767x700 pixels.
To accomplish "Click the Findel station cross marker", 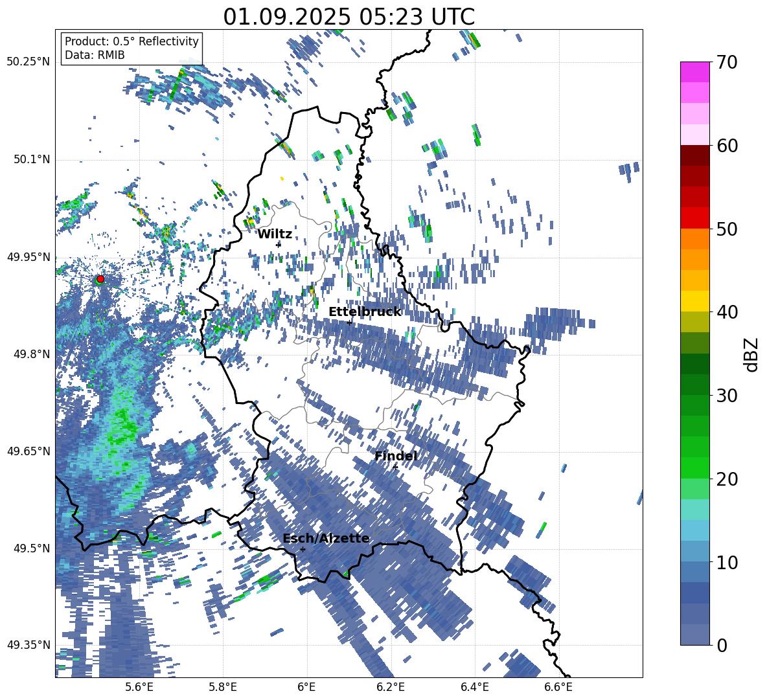I will click(x=395, y=467).
